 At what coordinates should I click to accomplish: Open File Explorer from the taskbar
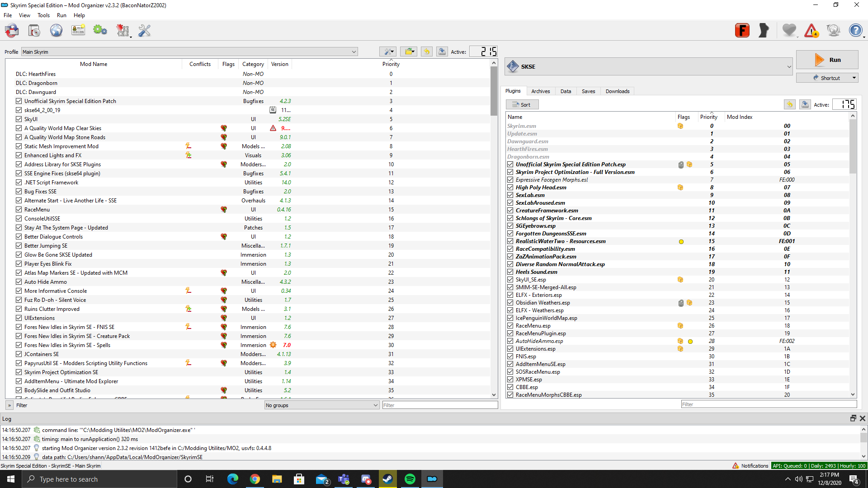[x=277, y=479]
